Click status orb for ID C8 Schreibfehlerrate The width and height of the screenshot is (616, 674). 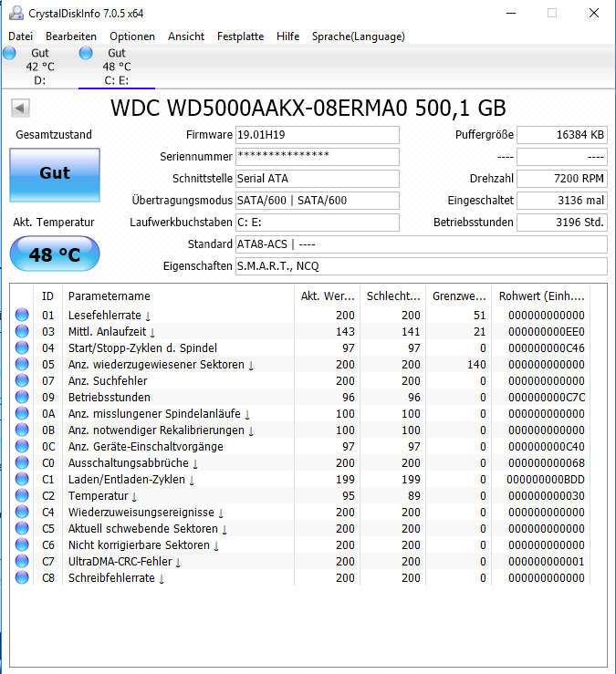[22, 577]
